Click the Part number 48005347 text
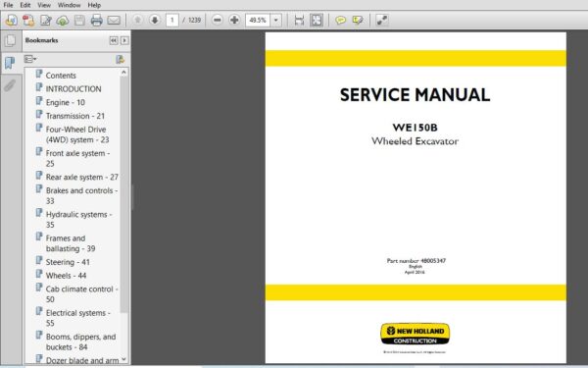Viewport: 588px width, 368px height. click(x=416, y=260)
